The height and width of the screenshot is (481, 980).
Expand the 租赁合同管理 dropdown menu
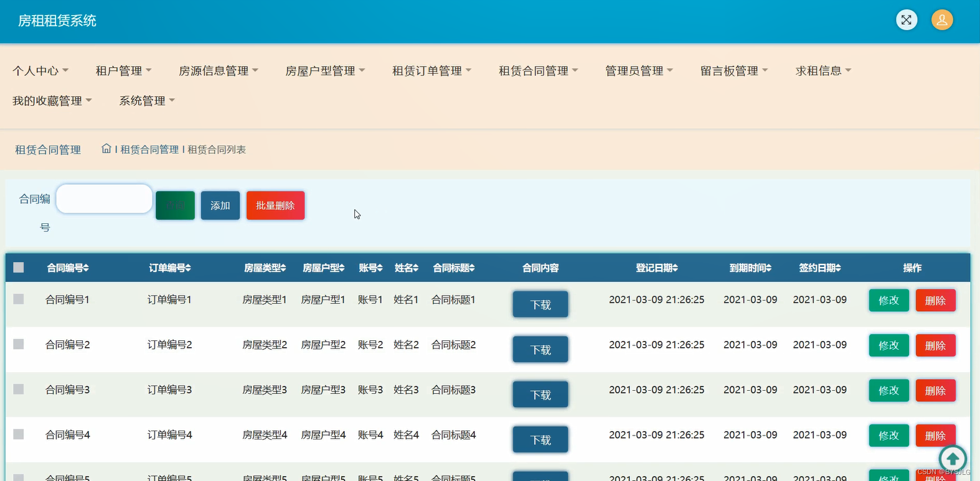(x=538, y=71)
